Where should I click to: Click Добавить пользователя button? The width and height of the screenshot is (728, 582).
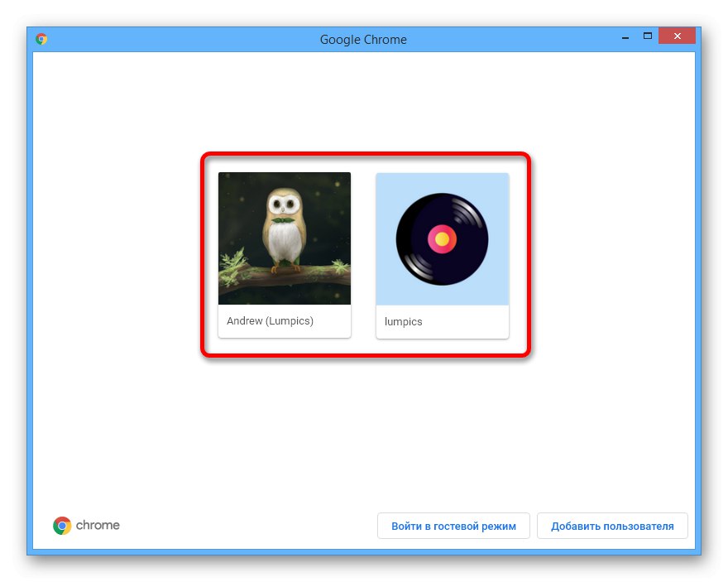tap(612, 526)
